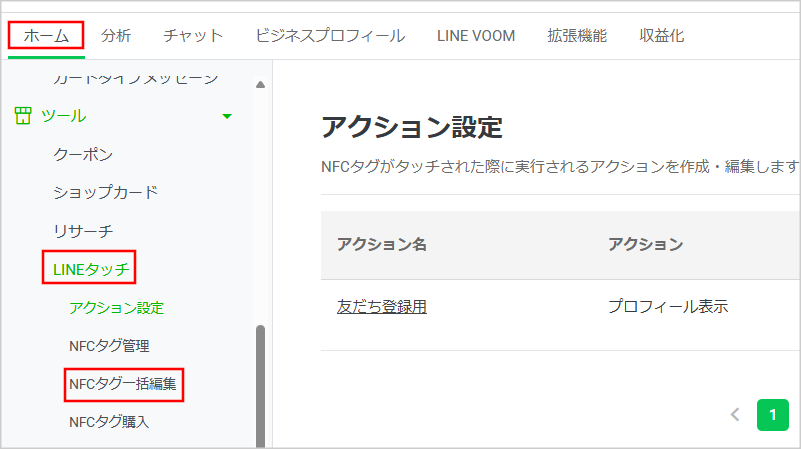Click the アクション column header
Viewport: 801px width, 449px height.
tap(645, 244)
